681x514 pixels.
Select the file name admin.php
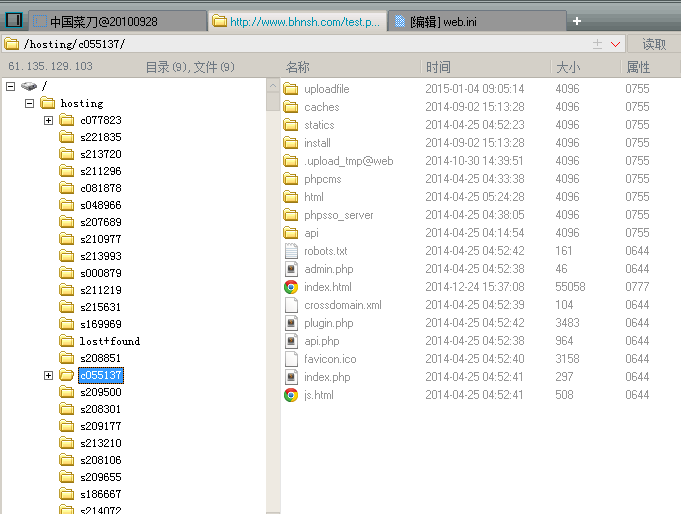pos(329,269)
